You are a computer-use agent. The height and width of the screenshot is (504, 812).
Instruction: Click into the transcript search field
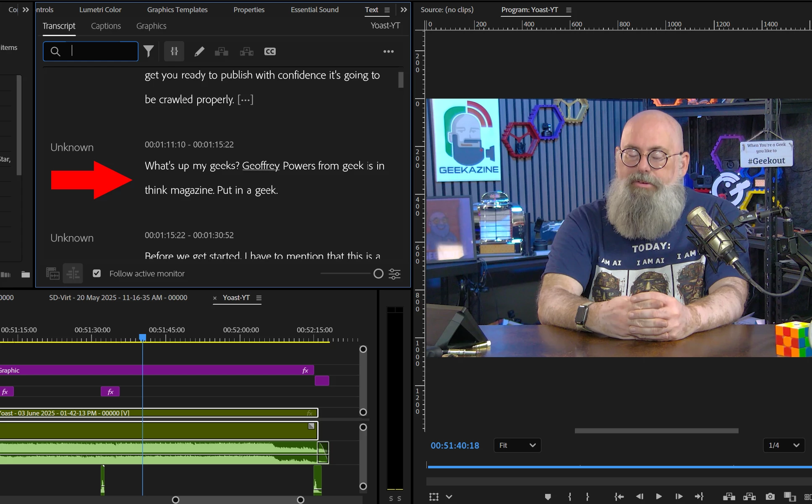coord(101,51)
